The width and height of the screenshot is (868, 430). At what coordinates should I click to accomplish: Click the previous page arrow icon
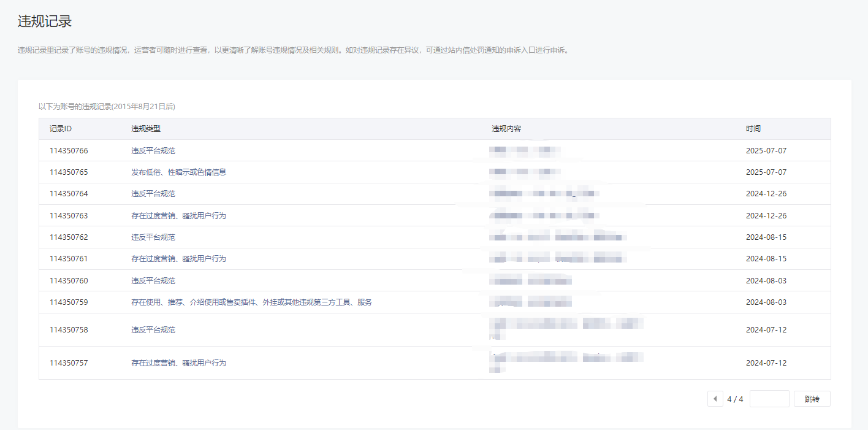(x=715, y=399)
